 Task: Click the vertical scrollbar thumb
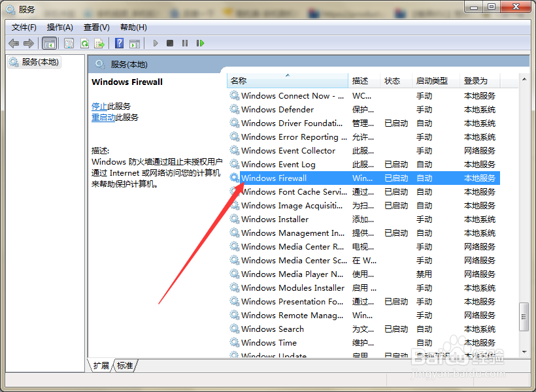click(524, 316)
